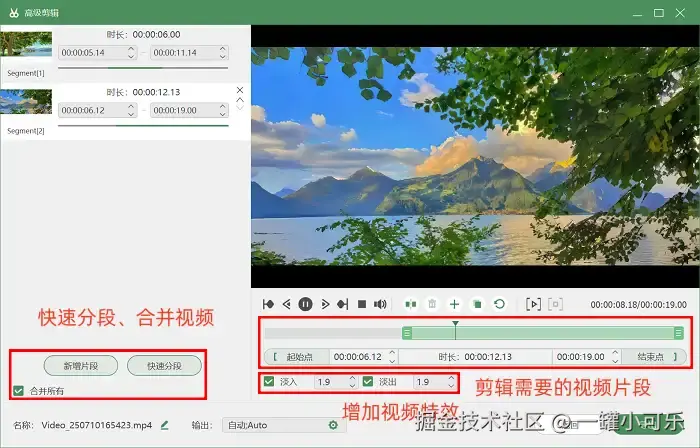Select the Segment[1] thumbnail
700x448 pixels.
[x=26, y=44]
